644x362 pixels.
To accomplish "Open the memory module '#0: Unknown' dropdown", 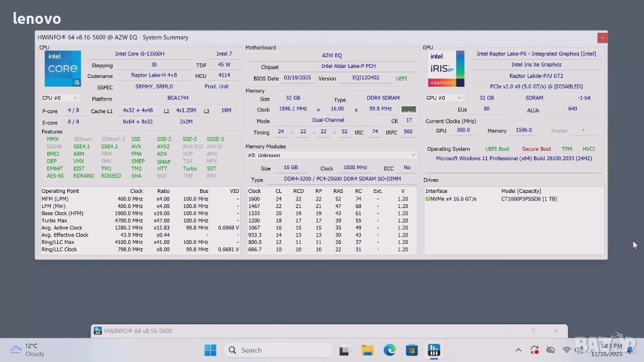I will pyautogui.click(x=331, y=155).
